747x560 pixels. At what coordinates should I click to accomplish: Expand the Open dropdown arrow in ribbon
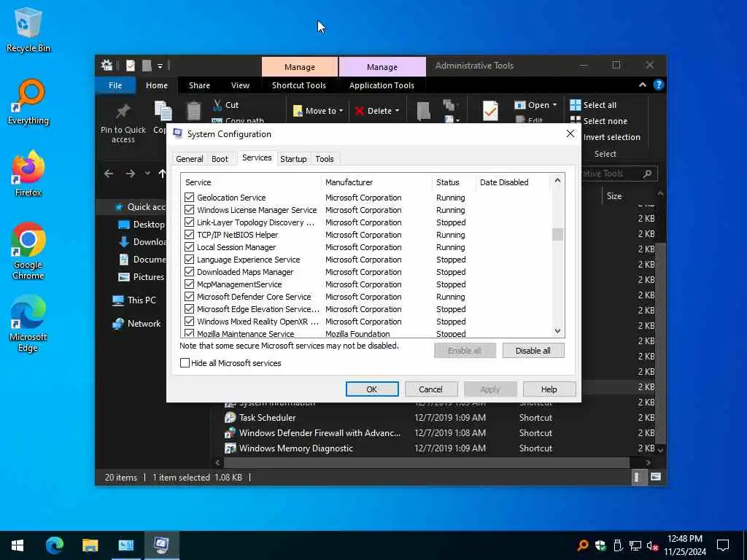pos(554,105)
